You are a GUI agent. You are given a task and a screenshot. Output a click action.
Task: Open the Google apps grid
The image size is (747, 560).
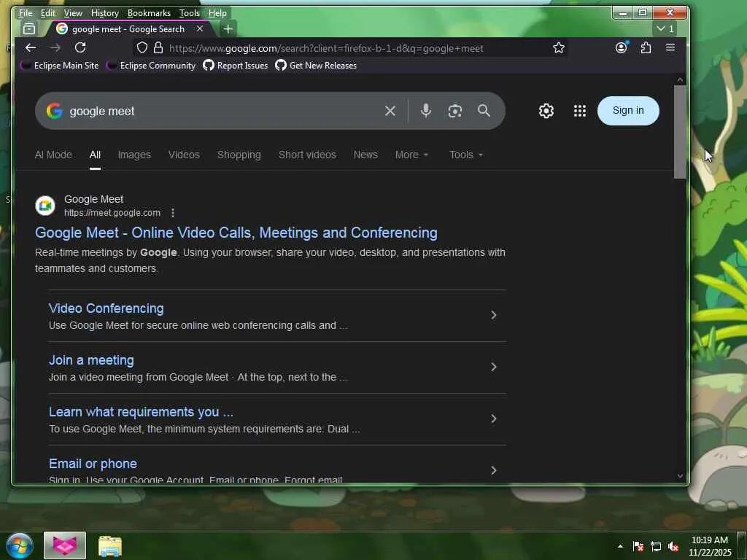pyautogui.click(x=579, y=111)
